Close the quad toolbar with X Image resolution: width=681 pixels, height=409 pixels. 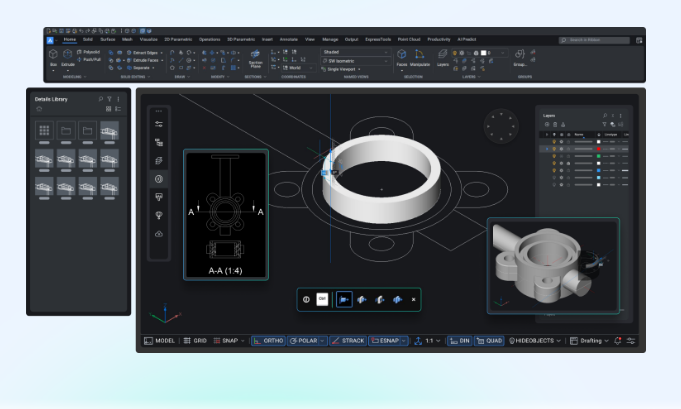413,300
